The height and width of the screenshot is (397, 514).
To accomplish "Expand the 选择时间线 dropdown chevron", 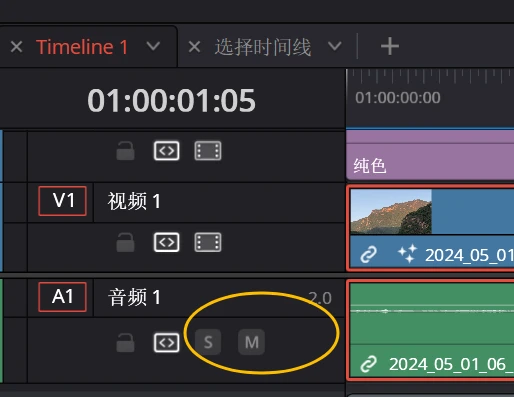I will click(x=335, y=46).
